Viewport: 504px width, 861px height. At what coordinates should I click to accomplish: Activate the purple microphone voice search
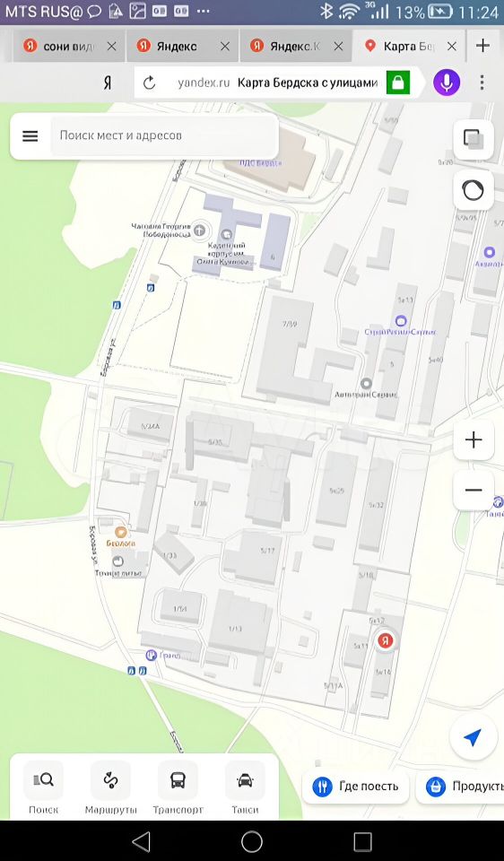point(447,83)
